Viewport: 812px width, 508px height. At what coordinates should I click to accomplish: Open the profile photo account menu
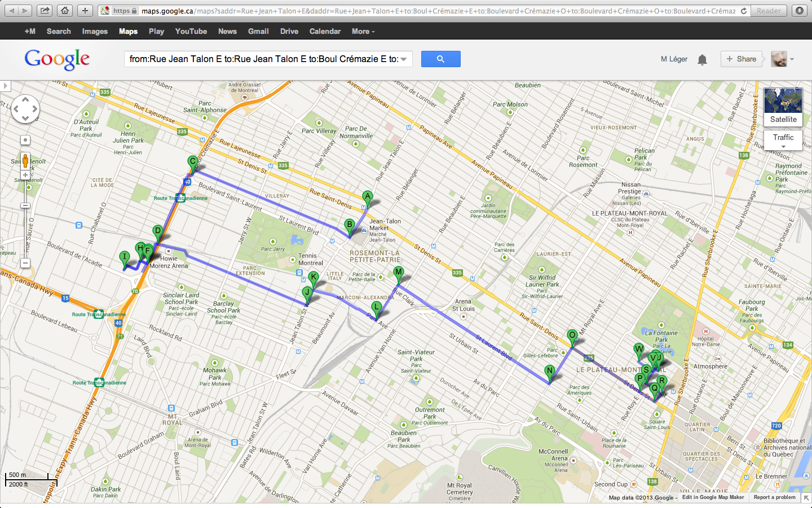coord(783,59)
